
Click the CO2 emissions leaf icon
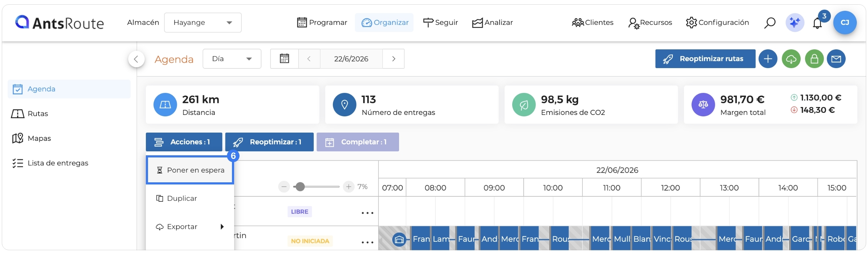click(524, 104)
